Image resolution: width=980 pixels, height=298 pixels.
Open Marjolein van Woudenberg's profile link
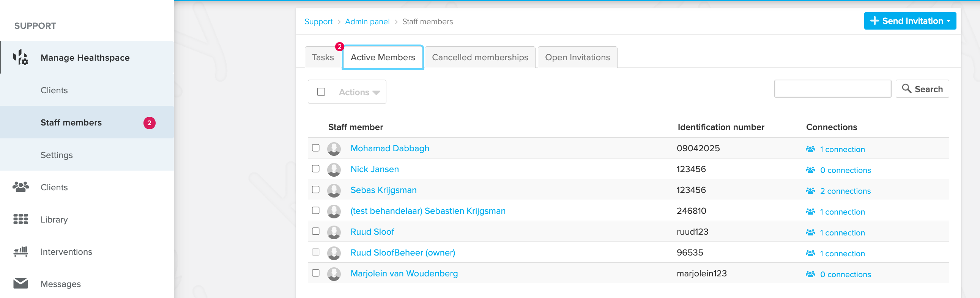click(x=404, y=273)
